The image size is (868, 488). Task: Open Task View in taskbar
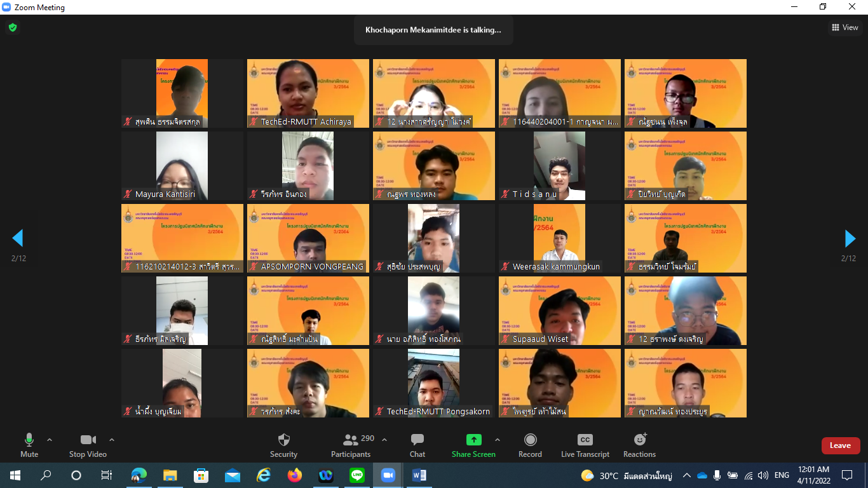107,475
